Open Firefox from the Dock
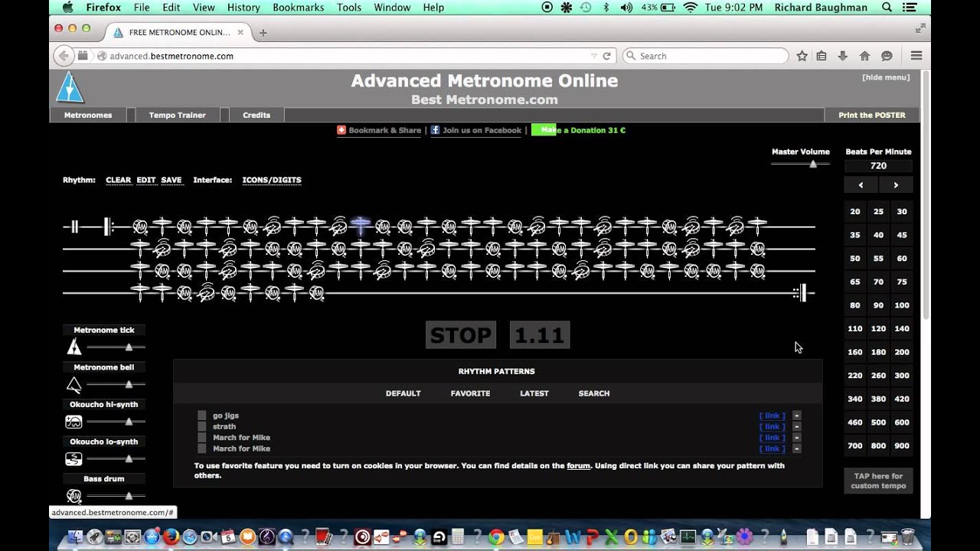980x551 pixels. [x=171, y=536]
